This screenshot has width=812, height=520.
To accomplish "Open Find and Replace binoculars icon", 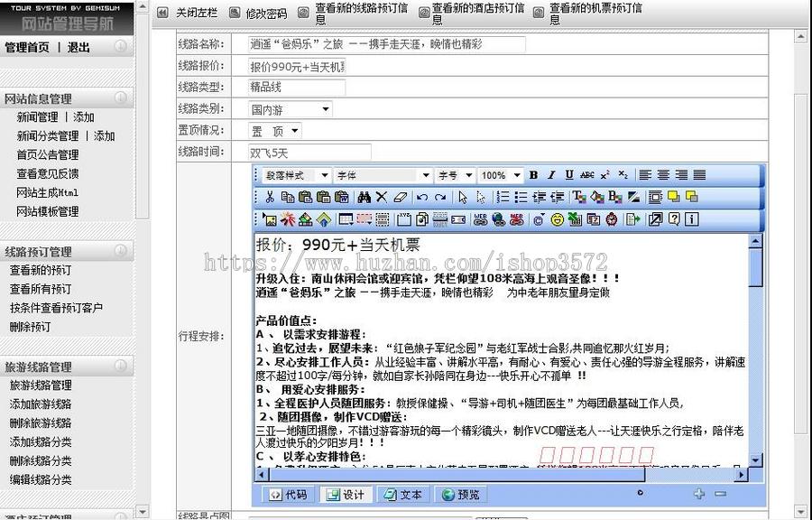I will pos(364,197).
